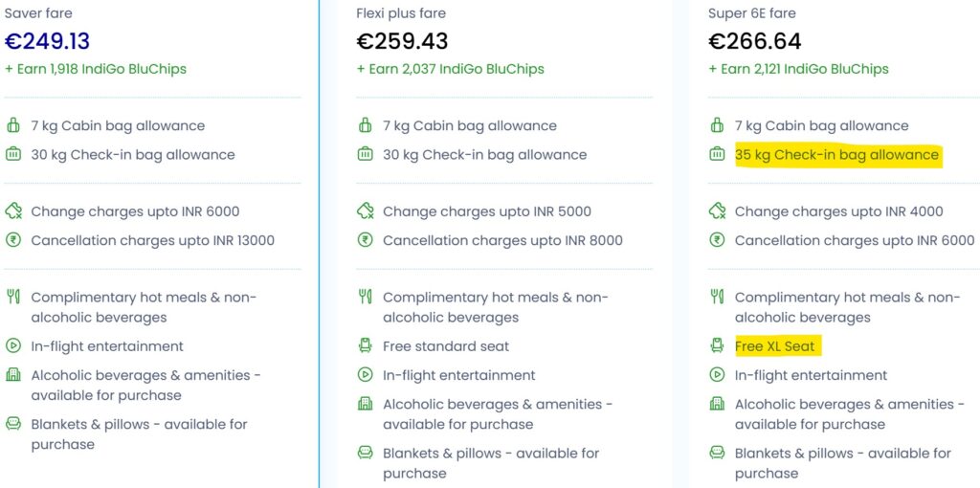The image size is (980, 488).
Task: Select the Saver fare €249.13 price
Action: [48, 41]
